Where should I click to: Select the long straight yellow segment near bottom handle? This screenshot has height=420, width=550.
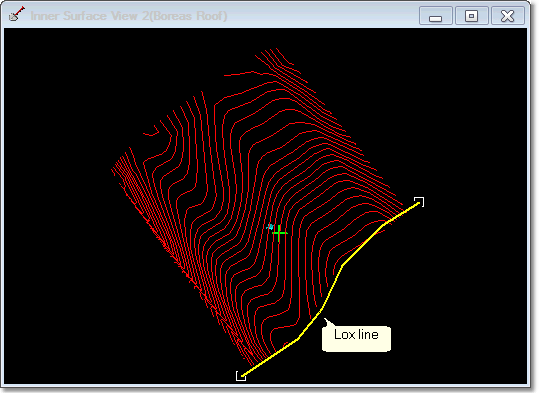pos(270,358)
